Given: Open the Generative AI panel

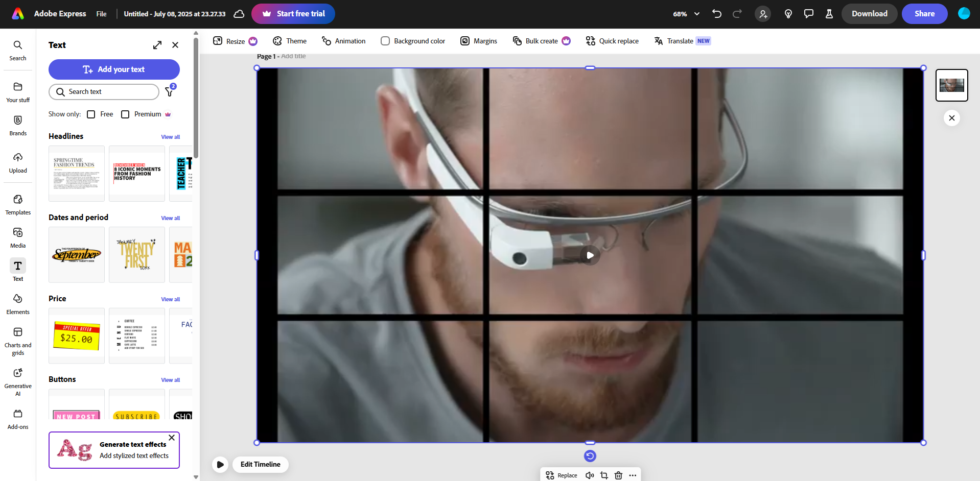Looking at the screenshot, I should 17,380.
